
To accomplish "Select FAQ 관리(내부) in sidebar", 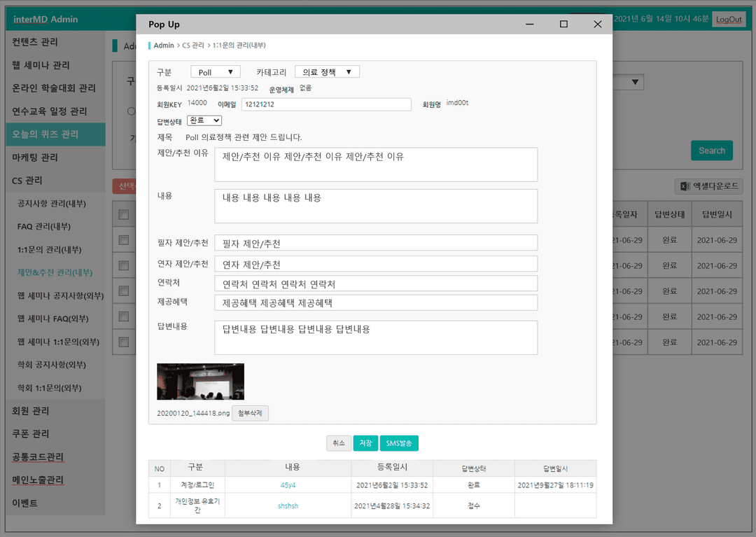I will point(44,227).
